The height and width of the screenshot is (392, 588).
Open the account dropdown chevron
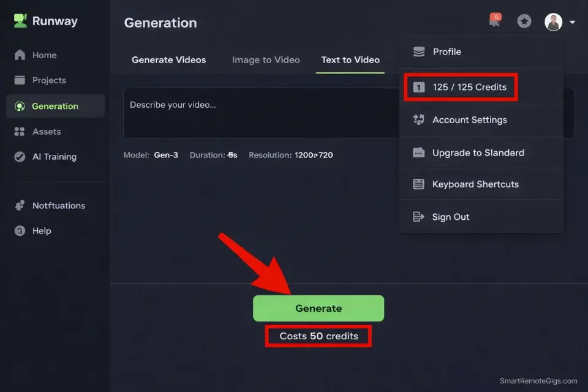coord(571,22)
